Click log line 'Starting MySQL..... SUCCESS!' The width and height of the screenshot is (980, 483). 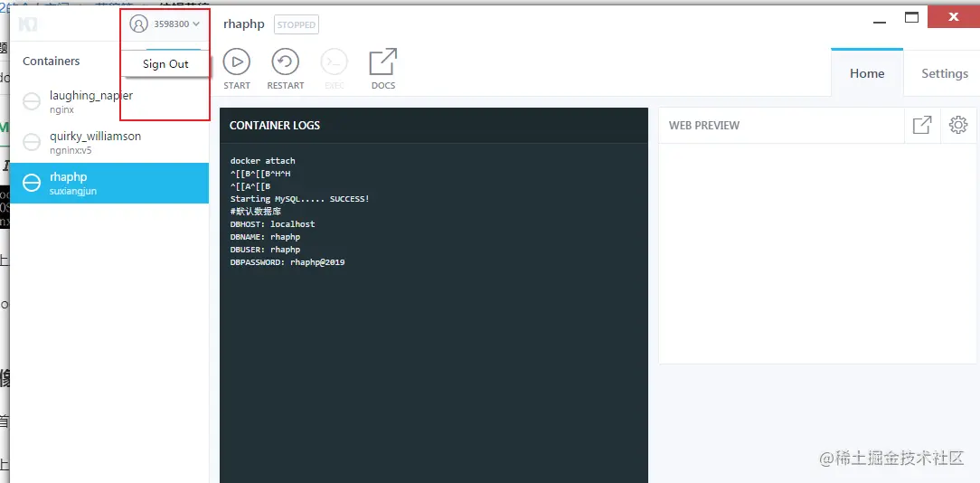click(x=300, y=199)
